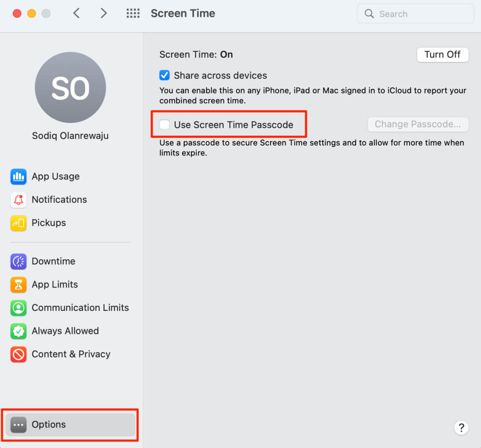Click the Options ellipsis icon
This screenshot has height=448, width=481.
click(x=18, y=425)
